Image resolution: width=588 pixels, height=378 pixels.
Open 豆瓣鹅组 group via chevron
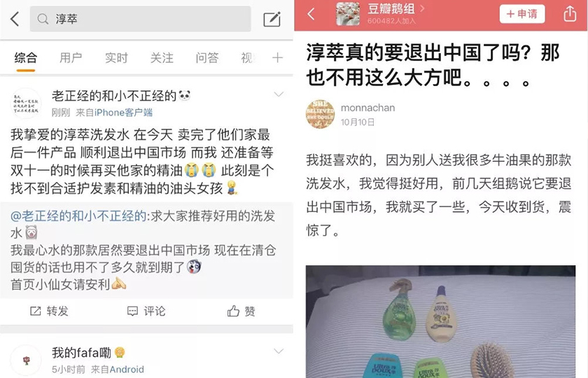(422, 8)
